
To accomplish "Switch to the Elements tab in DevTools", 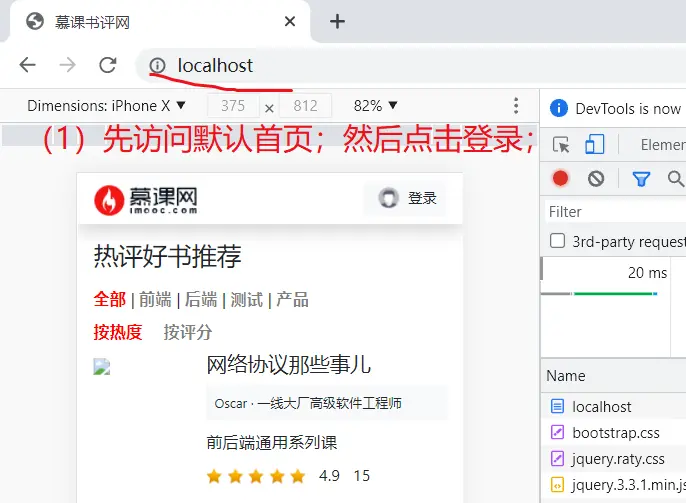I will pos(663,145).
